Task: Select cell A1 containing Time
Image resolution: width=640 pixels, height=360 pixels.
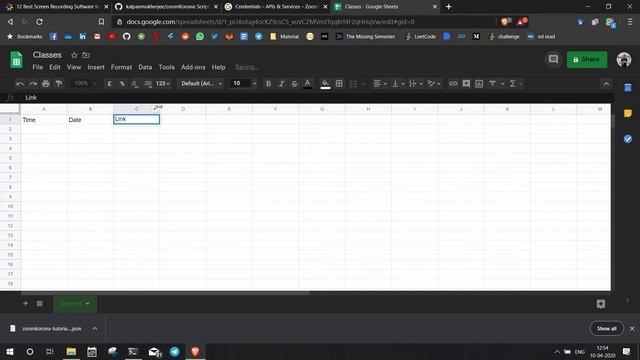Action: coord(44,120)
